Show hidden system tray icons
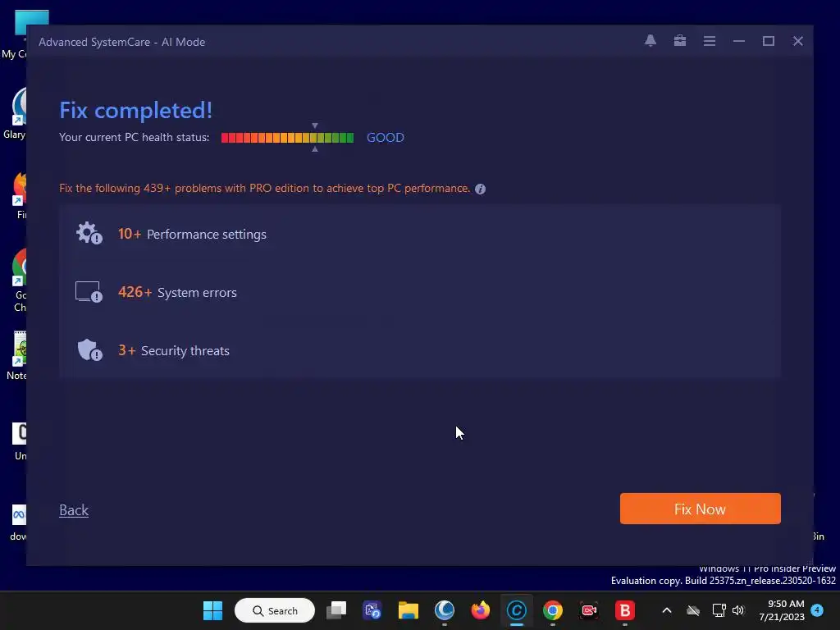This screenshot has height=630, width=840. click(x=667, y=610)
